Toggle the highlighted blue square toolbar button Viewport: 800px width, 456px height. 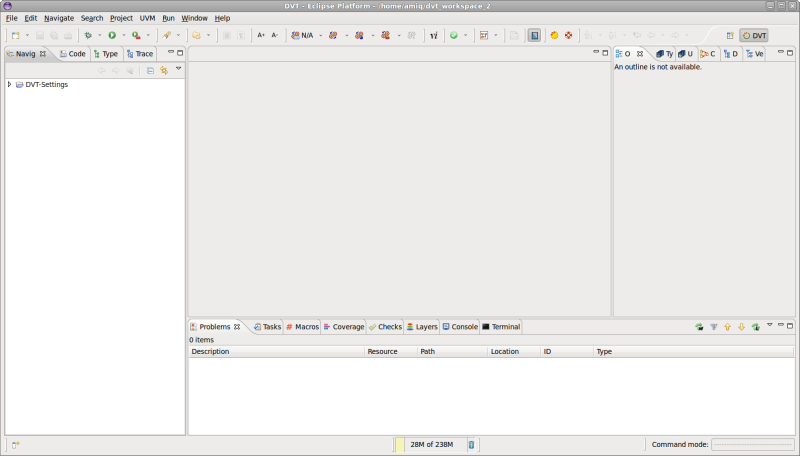click(x=534, y=35)
